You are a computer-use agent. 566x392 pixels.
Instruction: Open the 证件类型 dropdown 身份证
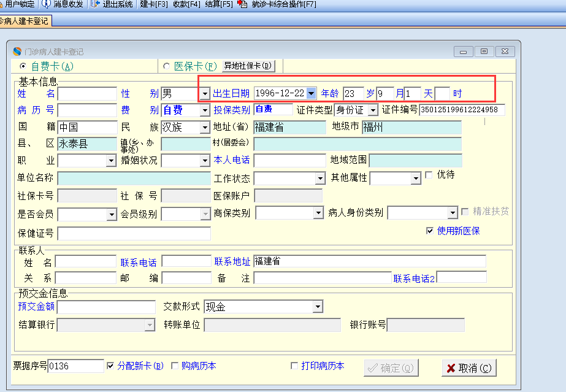click(x=373, y=110)
